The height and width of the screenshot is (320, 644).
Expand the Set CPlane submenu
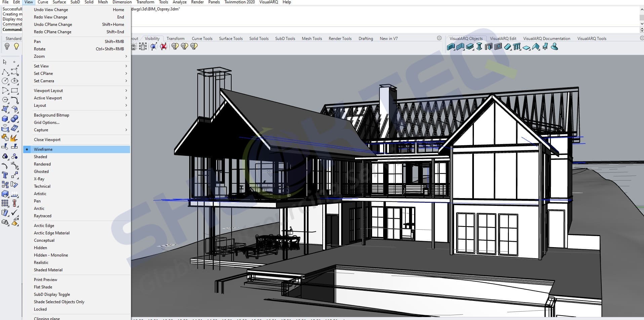coord(77,74)
